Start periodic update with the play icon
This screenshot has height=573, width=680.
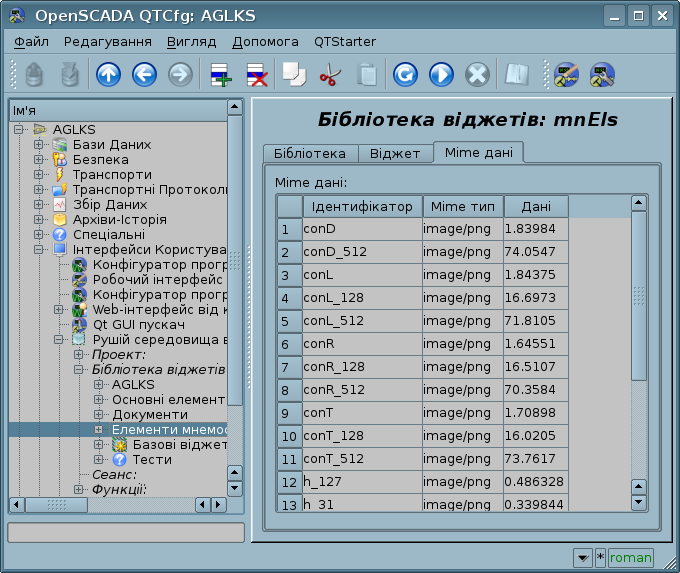[x=441, y=75]
